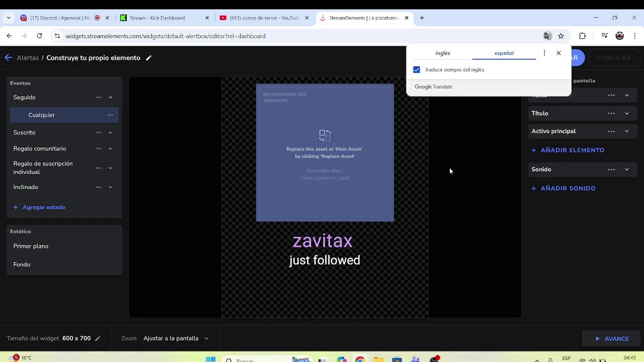The image size is (644, 362).
Task: Open the tab search dropdown in Chrome
Action: [x=9, y=18]
